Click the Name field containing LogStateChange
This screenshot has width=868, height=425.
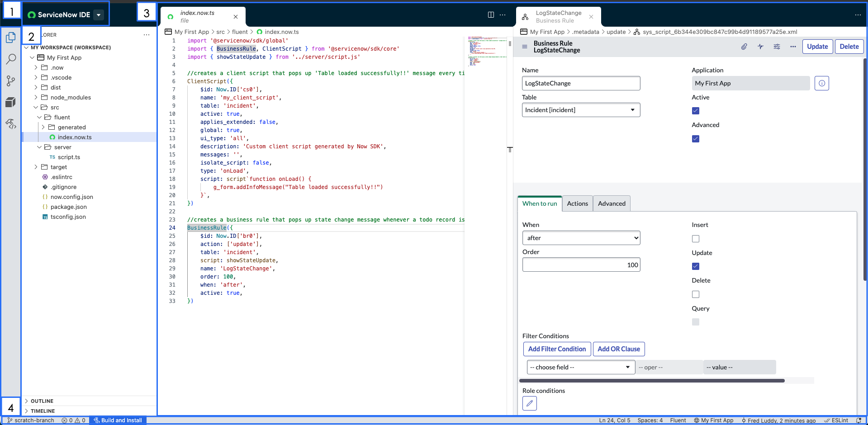pos(581,83)
